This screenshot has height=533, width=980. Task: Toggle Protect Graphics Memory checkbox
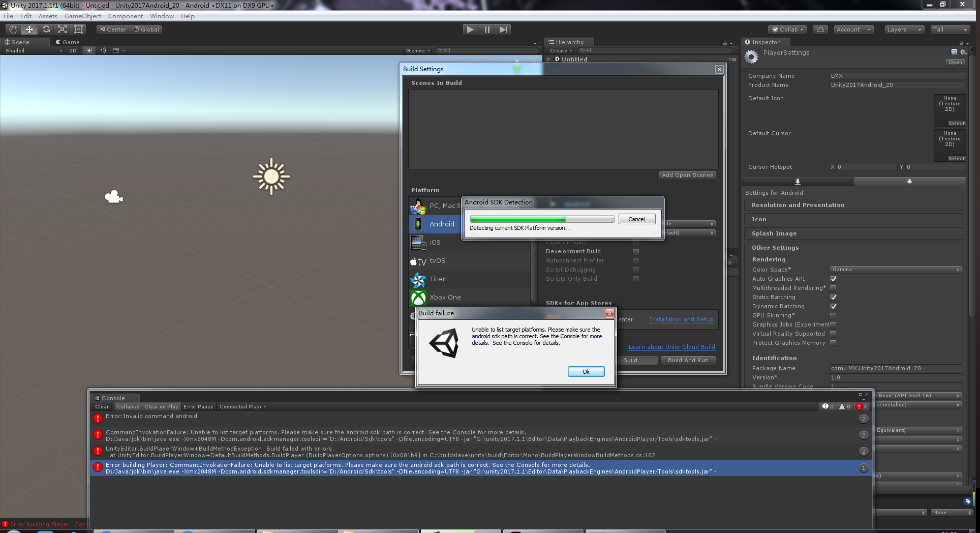click(833, 343)
